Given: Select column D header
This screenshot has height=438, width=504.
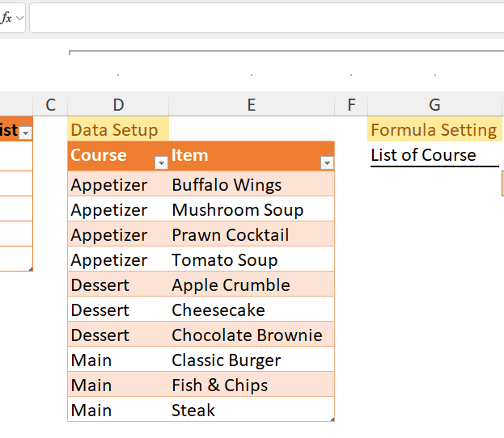Looking at the screenshot, I should pos(118,104).
